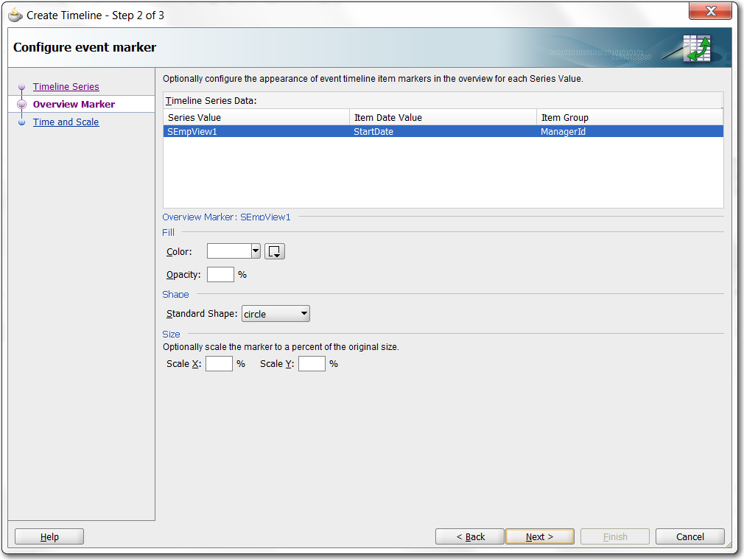The width and height of the screenshot is (744, 560).
Task: Click the coffee cup icon in title bar
Action: tap(15, 15)
